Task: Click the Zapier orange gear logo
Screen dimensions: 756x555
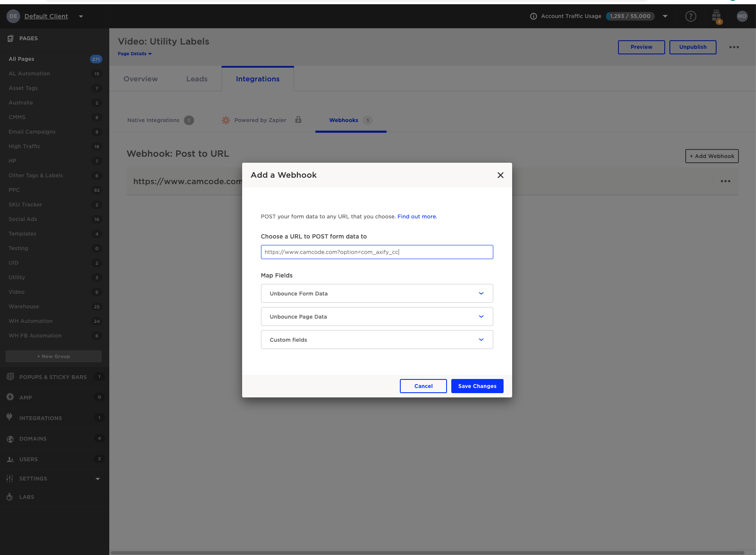Action: [226, 120]
